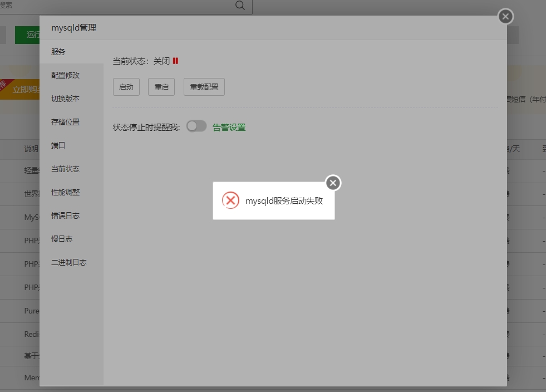Screen dimensions: 546x392
Task: Open the 二进制日志 tab
Action: point(71,262)
